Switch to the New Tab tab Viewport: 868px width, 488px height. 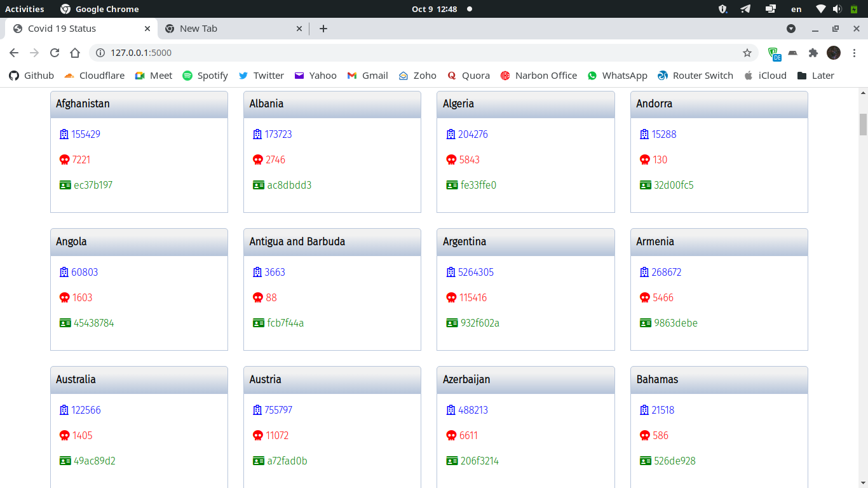(234, 29)
